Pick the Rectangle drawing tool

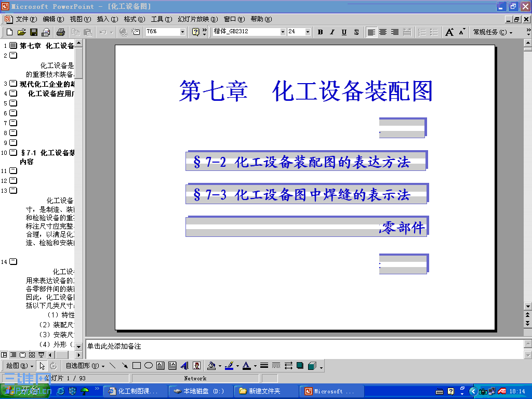tap(136, 365)
